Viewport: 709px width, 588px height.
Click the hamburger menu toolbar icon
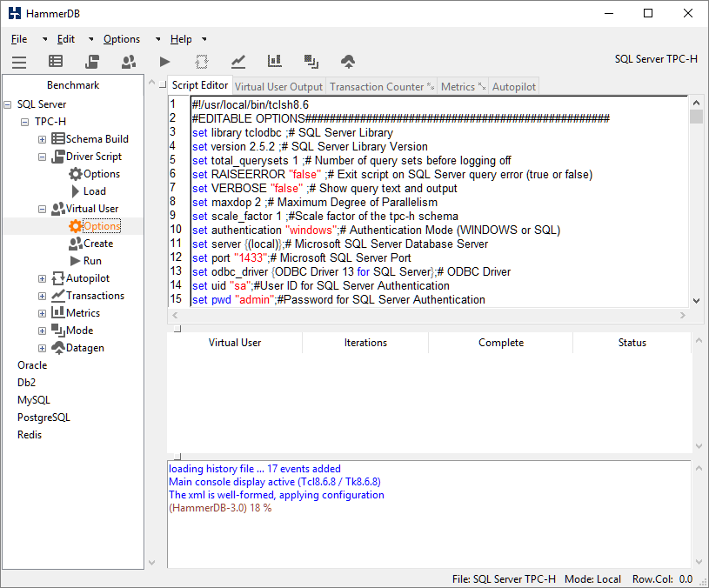click(19, 62)
